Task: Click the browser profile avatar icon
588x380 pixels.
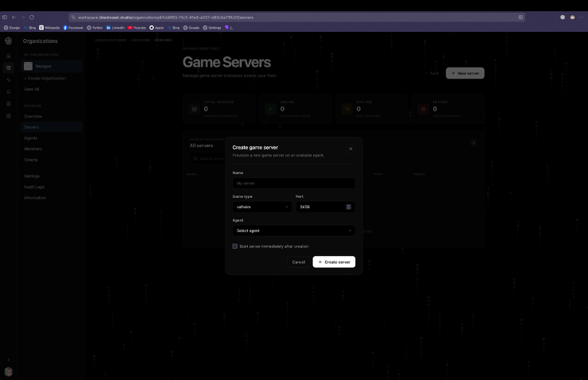Action: pyautogui.click(x=572, y=17)
